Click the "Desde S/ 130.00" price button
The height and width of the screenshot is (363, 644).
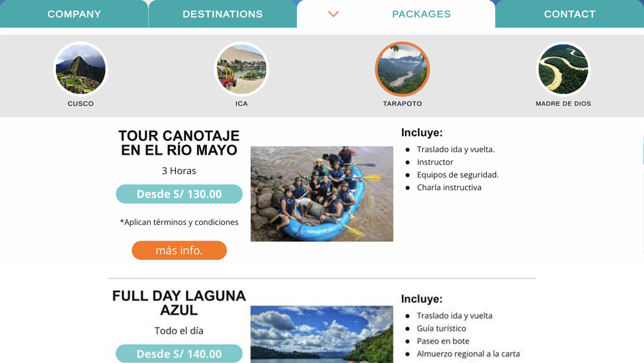(x=179, y=194)
